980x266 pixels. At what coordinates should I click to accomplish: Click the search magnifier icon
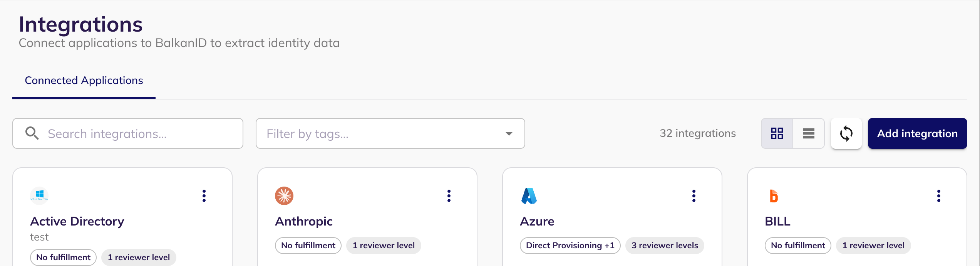[32, 133]
